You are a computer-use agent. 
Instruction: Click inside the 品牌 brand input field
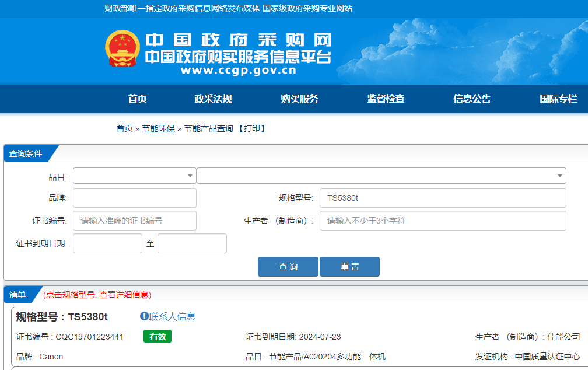pyautogui.click(x=134, y=198)
